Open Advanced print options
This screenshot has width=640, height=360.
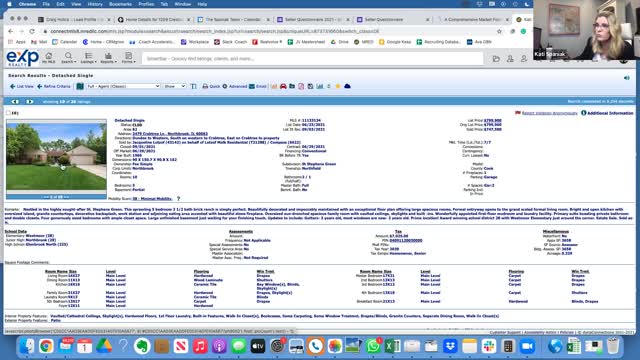click(235, 87)
